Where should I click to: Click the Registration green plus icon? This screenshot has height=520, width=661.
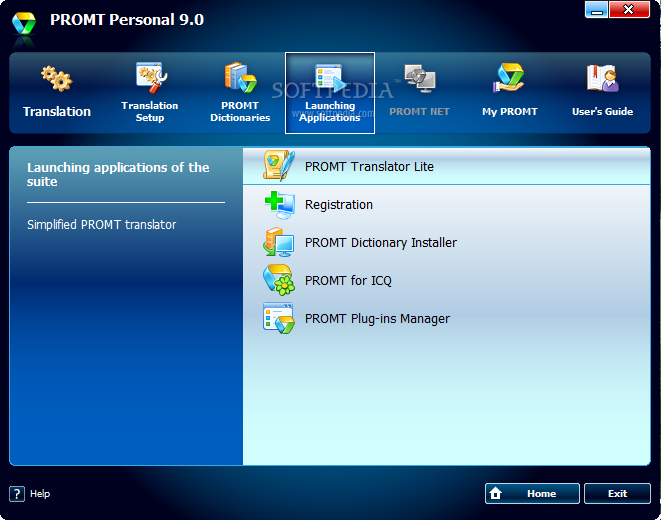point(279,204)
